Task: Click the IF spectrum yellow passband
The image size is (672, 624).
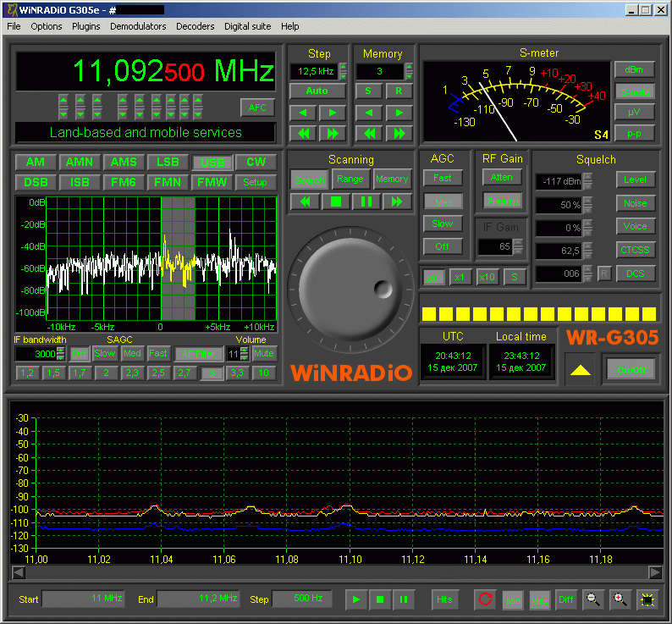Action: 178,258
